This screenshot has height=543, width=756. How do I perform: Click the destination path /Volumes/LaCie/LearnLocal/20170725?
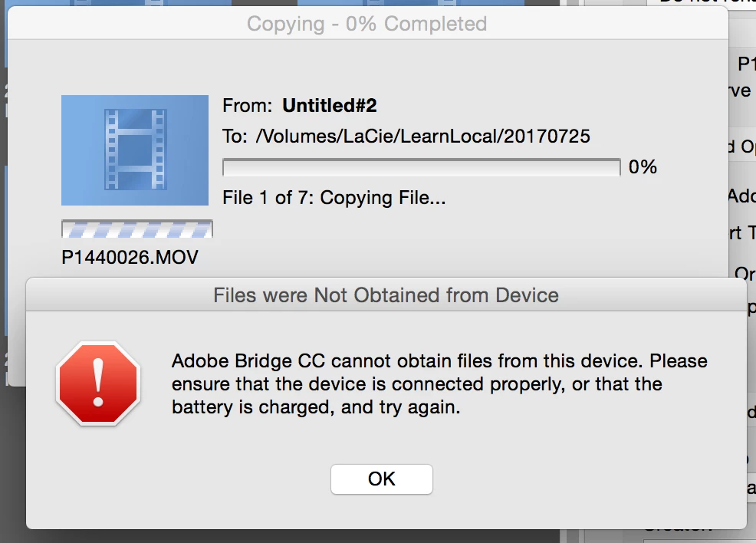[x=422, y=136]
